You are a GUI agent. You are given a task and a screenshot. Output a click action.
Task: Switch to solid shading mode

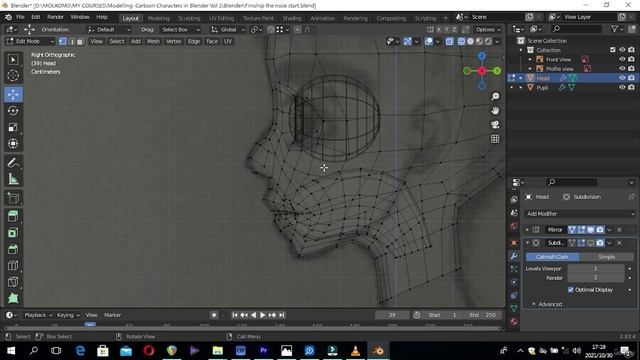pos(470,41)
